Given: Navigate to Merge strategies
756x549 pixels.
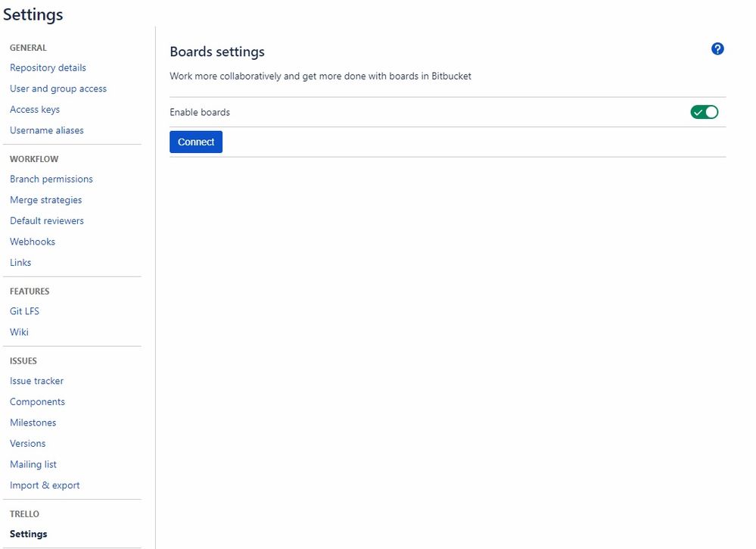Looking at the screenshot, I should pyautogui.click(x=45, y=200).
